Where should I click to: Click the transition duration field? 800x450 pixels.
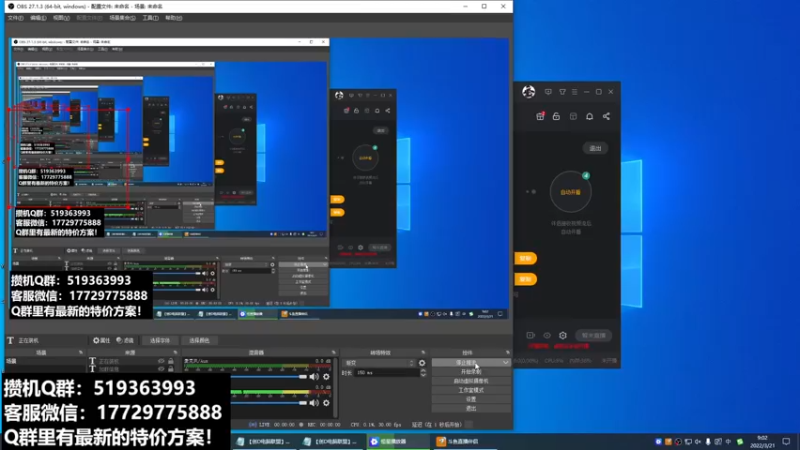click(387, 373)
